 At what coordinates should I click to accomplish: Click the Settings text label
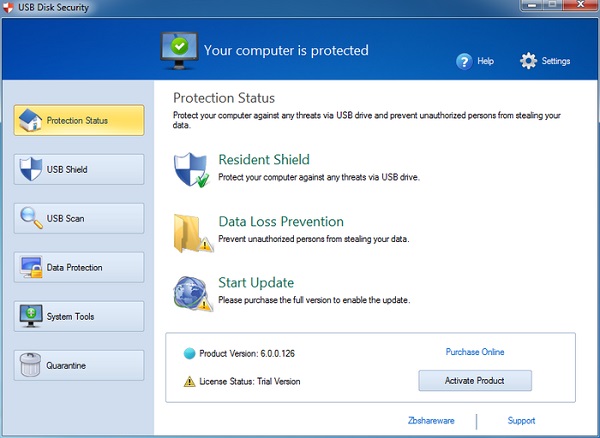tap(556, 61)
